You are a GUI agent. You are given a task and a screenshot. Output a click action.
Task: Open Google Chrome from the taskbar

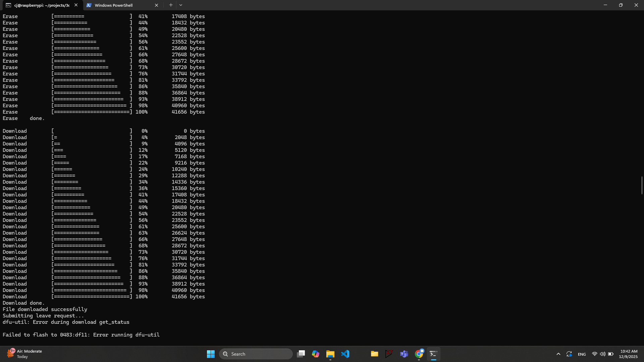point(419,354)
